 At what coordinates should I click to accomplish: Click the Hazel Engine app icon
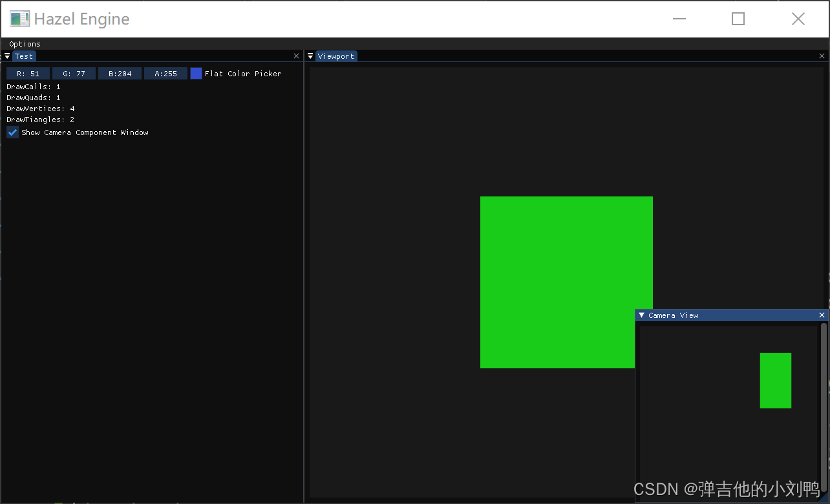[19, 19]
